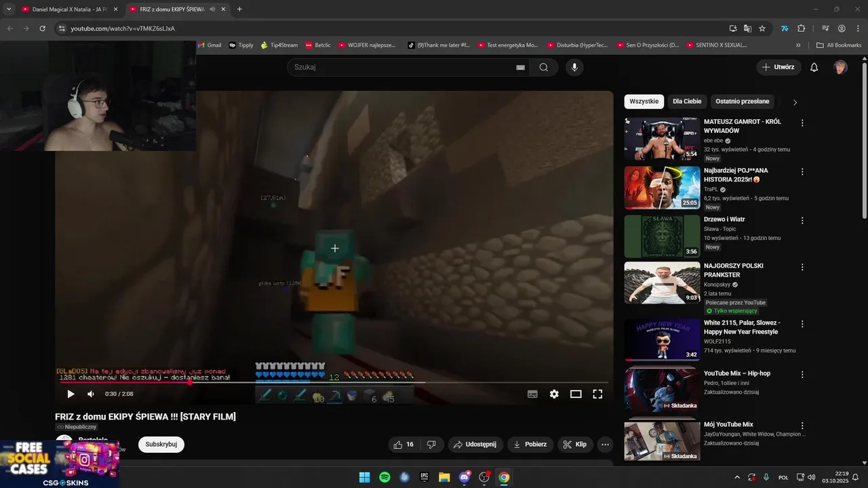Select Ostatnio przesłane chip
This screenshot has width=868, height=488.
743,102
